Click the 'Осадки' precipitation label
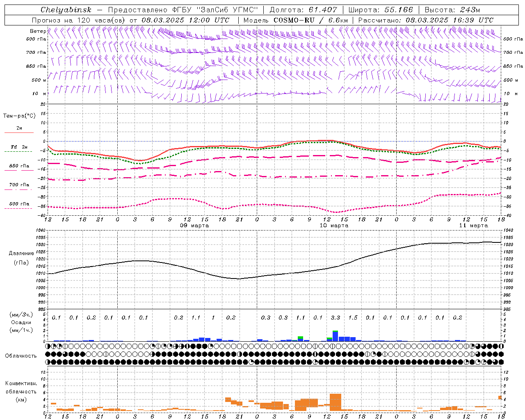Screen dimensions: 525x420 [21, 322]
